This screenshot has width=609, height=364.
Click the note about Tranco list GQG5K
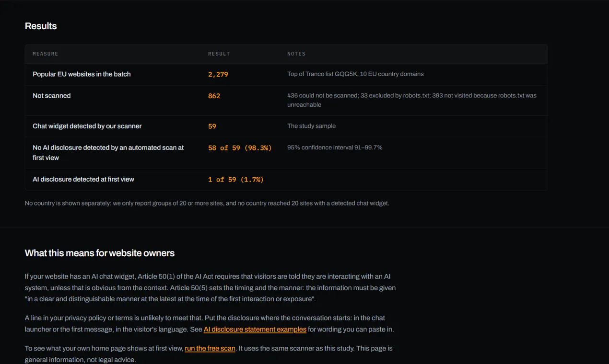click(x=355, y=74)
